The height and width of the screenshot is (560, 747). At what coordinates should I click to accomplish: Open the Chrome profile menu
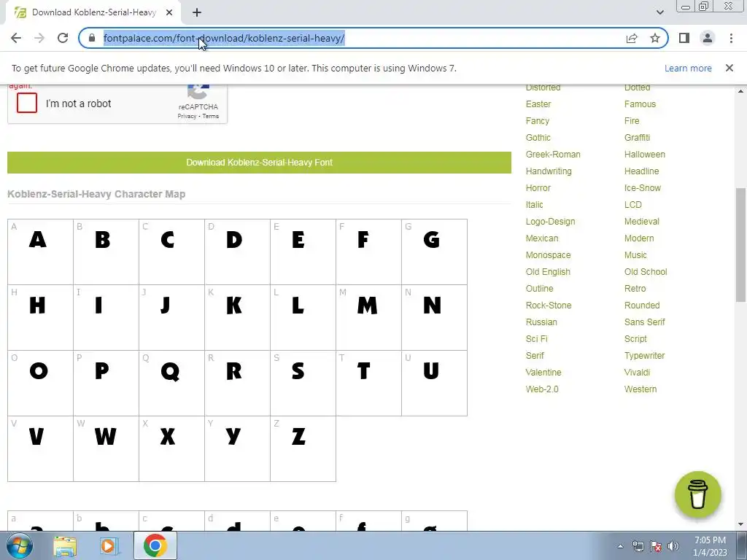click(708, 38)
